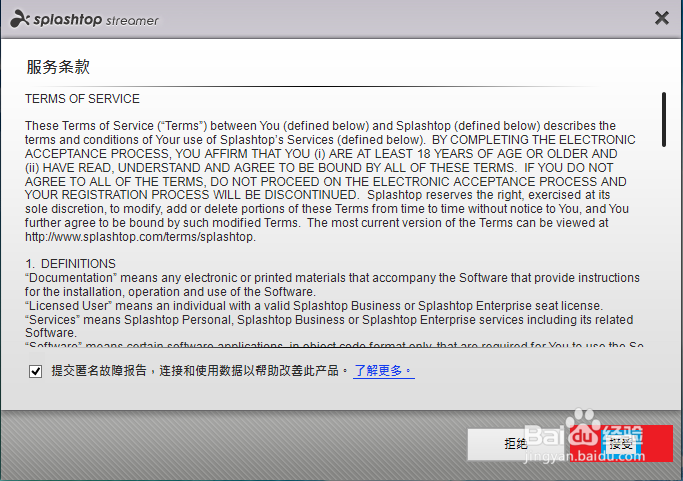Click the 拒绝 button
This screenshot has width=683, height=481.
point(516,444)
